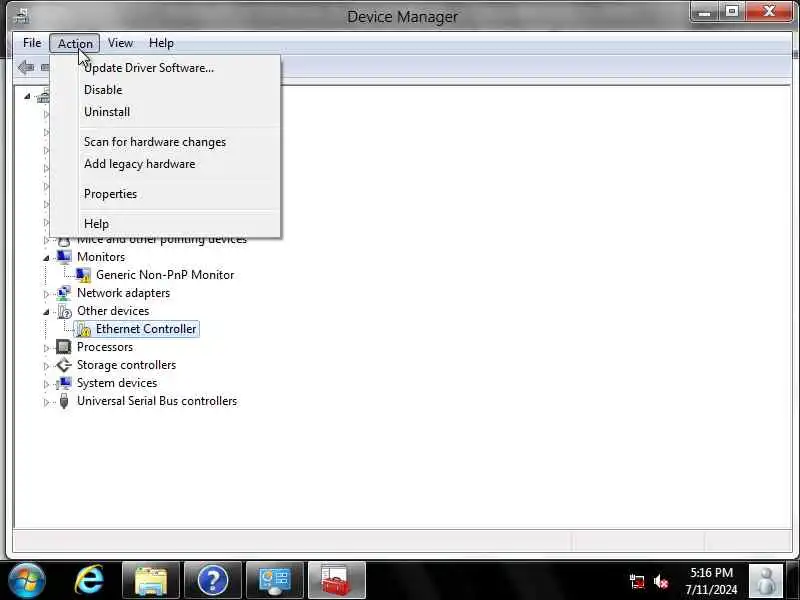
Task: Open Help and Support taskbar icon
Action: coord(213,580)
